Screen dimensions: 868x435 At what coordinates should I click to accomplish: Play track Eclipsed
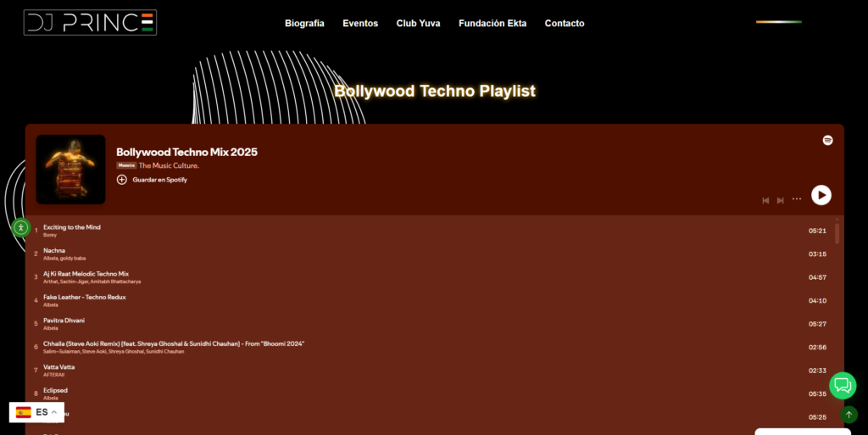click(x=435, y=393)
